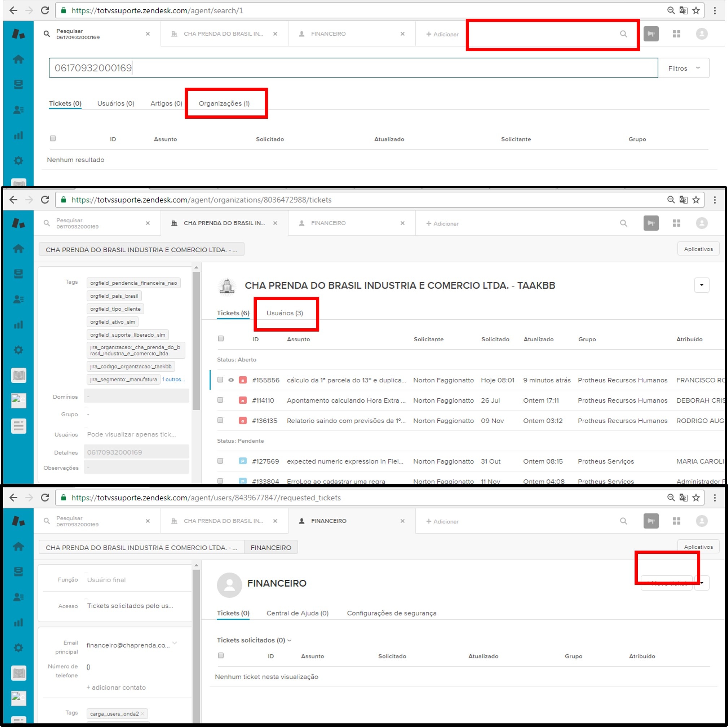The height and width of the screenshot is (727, 728).
Task: Open the Usuários (3) tab
Action: [285, 313]
